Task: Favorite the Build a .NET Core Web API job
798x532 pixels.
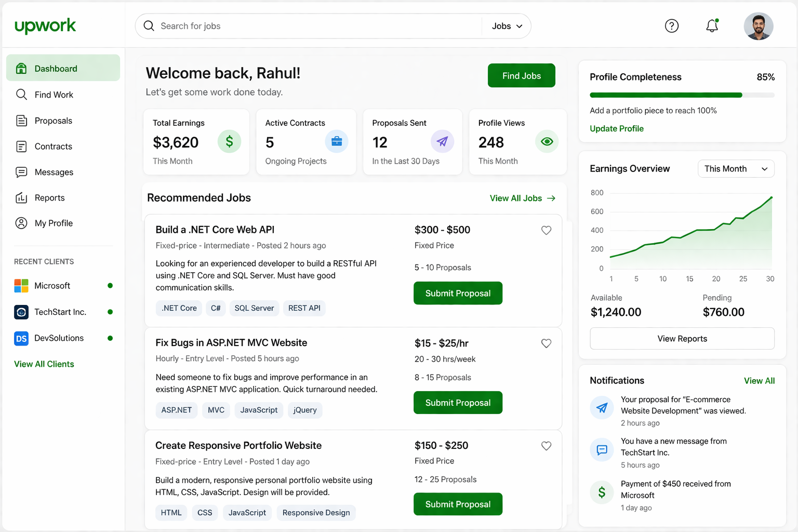Action: point(546,230)
